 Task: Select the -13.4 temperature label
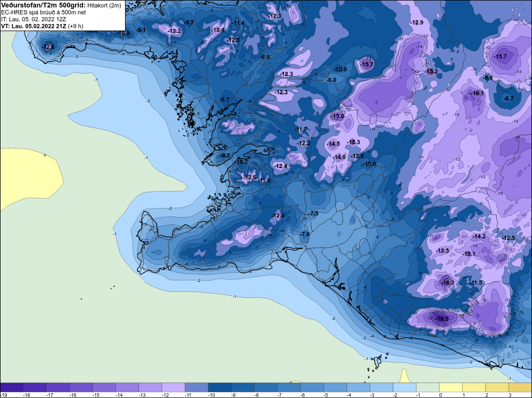point(218,30)
